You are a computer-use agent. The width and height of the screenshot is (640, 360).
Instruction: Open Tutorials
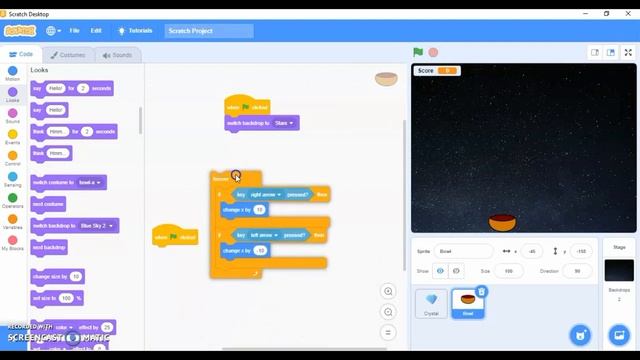pos(135,31)
